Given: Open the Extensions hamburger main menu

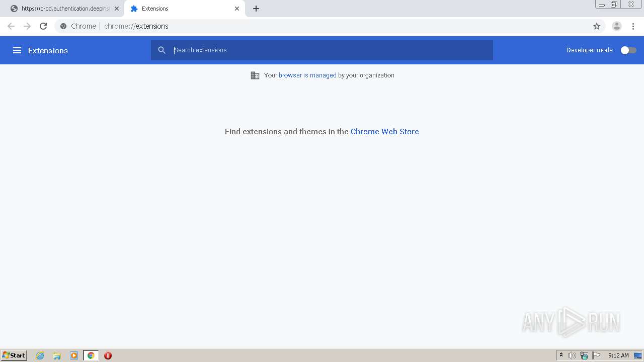Looking at the screenshot, I should tap(17, 50).
